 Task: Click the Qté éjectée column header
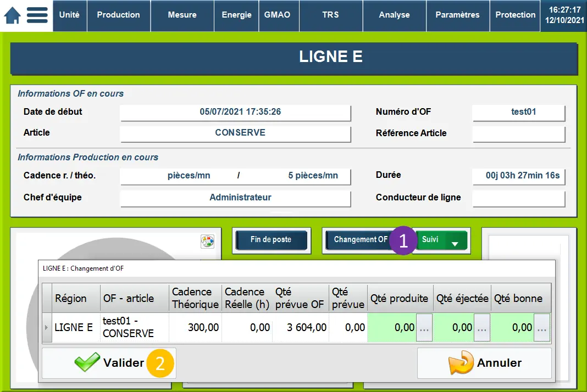462,298
